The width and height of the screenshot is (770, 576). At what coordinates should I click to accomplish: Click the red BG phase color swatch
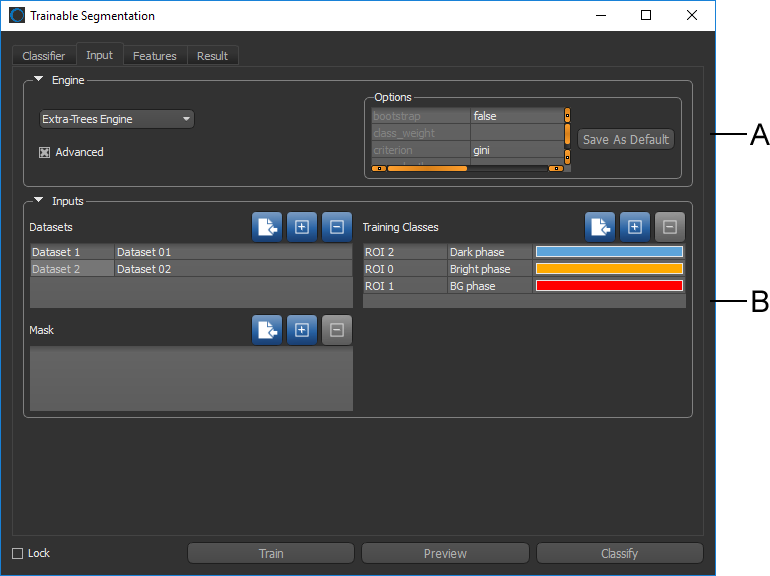[609, 286]
